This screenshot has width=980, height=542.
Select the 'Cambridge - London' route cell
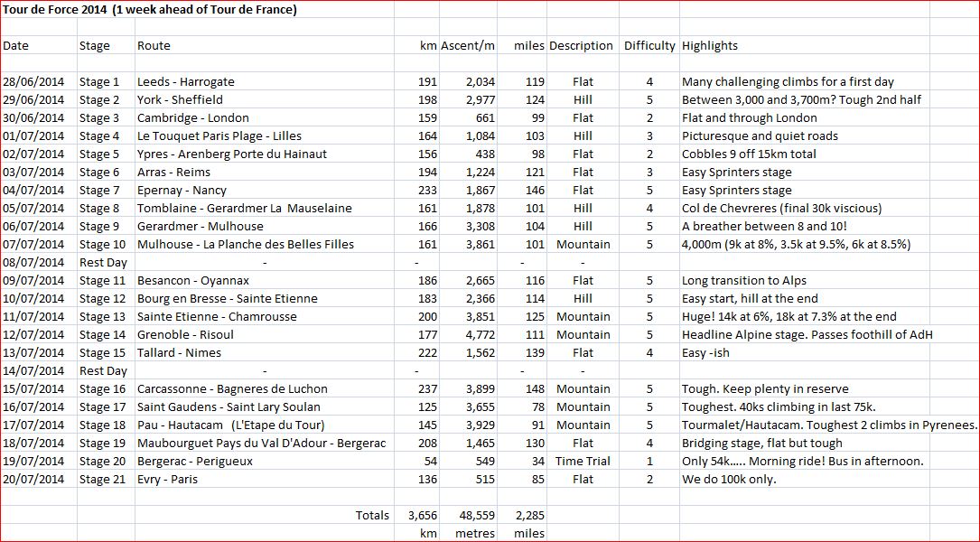(193, 118)
